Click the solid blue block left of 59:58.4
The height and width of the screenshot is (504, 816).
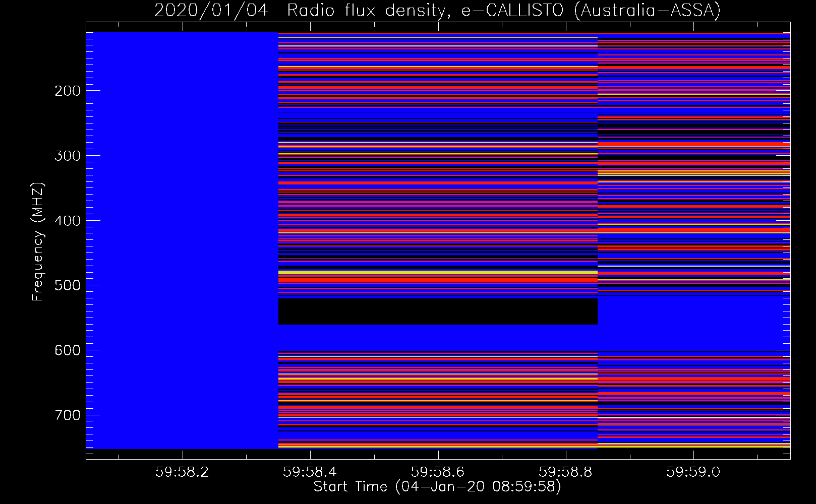182,240
